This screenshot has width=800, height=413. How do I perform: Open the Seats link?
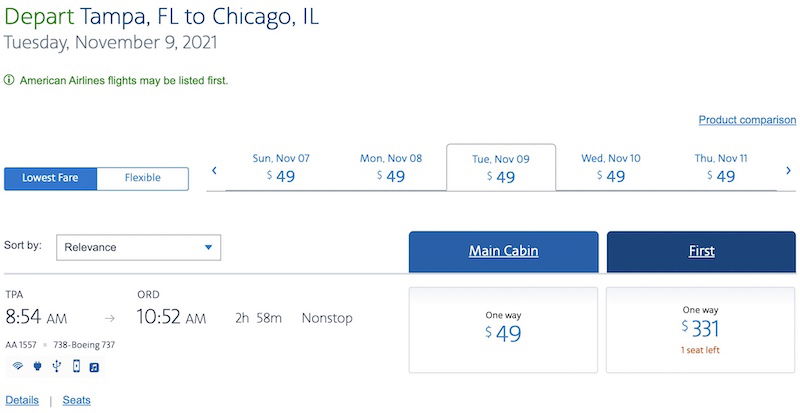77,400
